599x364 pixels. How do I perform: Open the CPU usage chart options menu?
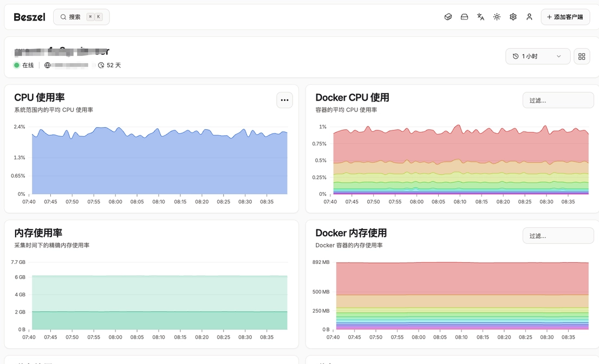click(284, 100)
